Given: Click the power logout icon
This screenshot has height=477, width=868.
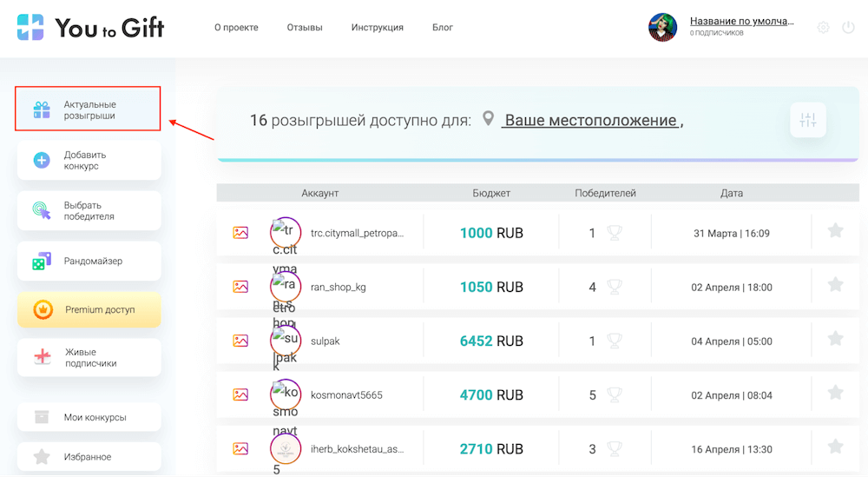Looking at the screenshot, I should [849, 28].
